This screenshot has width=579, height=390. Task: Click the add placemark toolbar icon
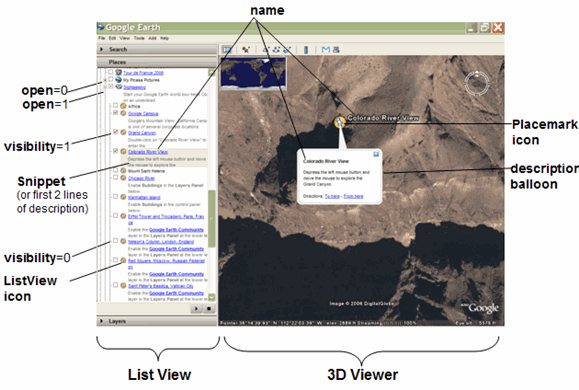(x=246, y=49)
